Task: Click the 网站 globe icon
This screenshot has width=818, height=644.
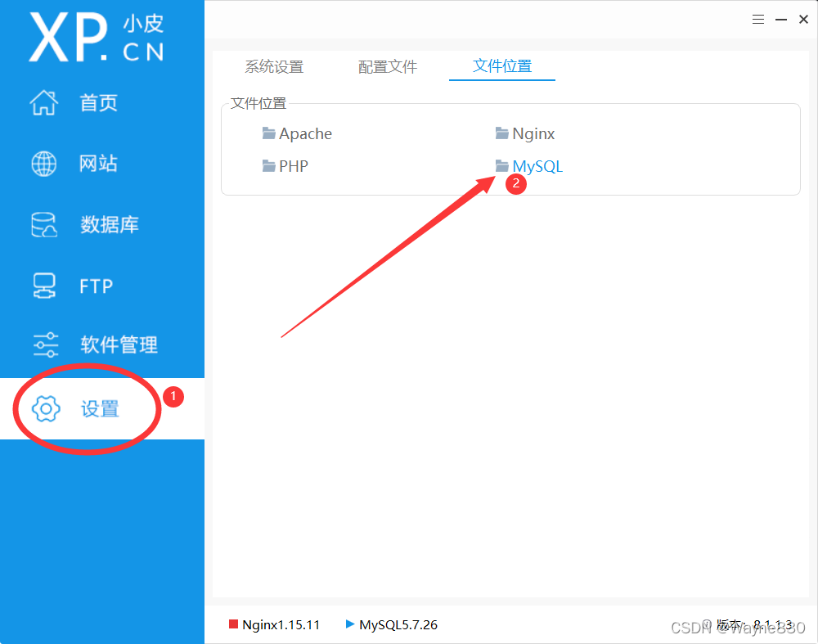Action: [x=44, y=164]
